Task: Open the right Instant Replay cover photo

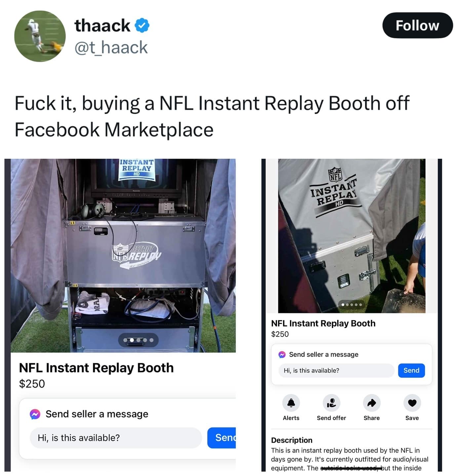Action: (x=352, y=236)
